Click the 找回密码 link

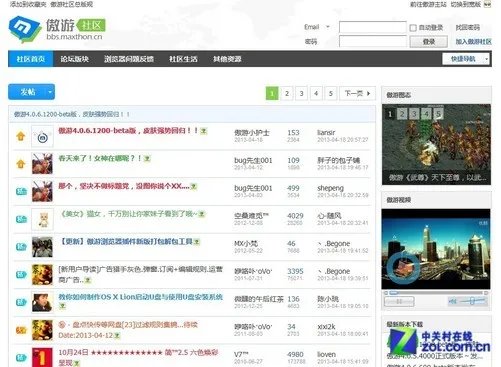pyautogui.click(x=468, y=27)
